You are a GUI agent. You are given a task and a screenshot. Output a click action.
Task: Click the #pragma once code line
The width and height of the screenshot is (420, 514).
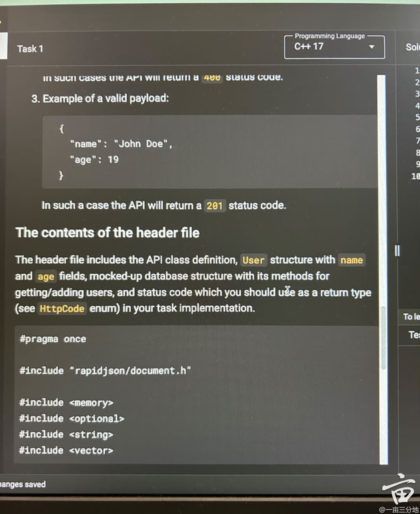(x=53, y=339)
